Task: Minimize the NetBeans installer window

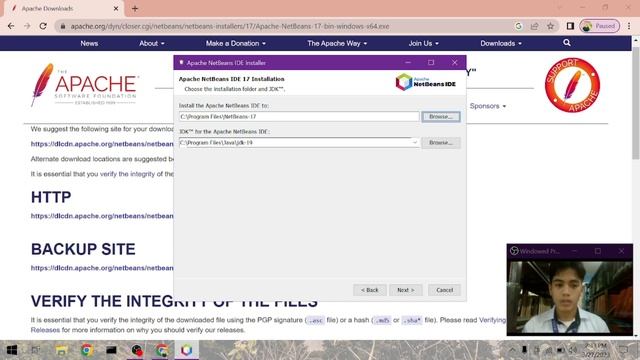Action: tap(408, 62)
